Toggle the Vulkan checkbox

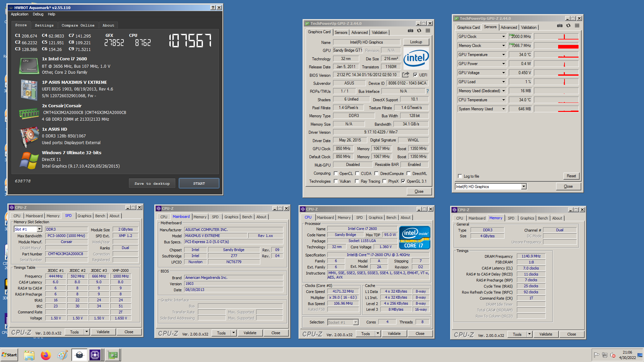(336, 181)
